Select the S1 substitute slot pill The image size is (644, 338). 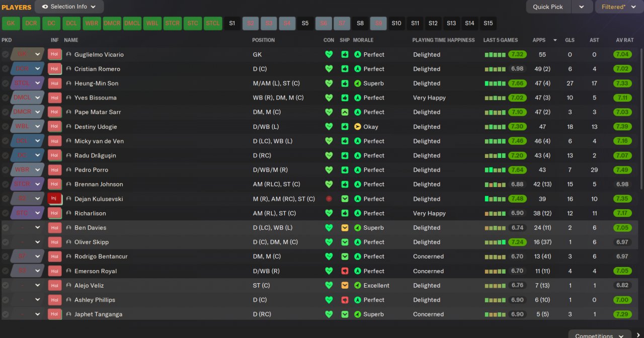tap(232, 23)
